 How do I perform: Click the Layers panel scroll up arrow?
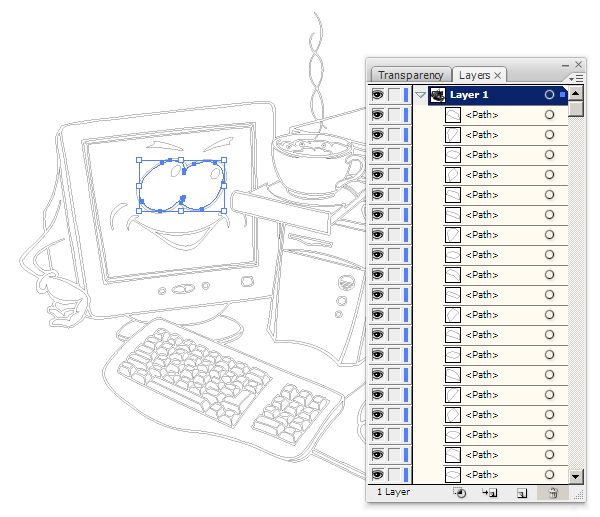(576, 93)
